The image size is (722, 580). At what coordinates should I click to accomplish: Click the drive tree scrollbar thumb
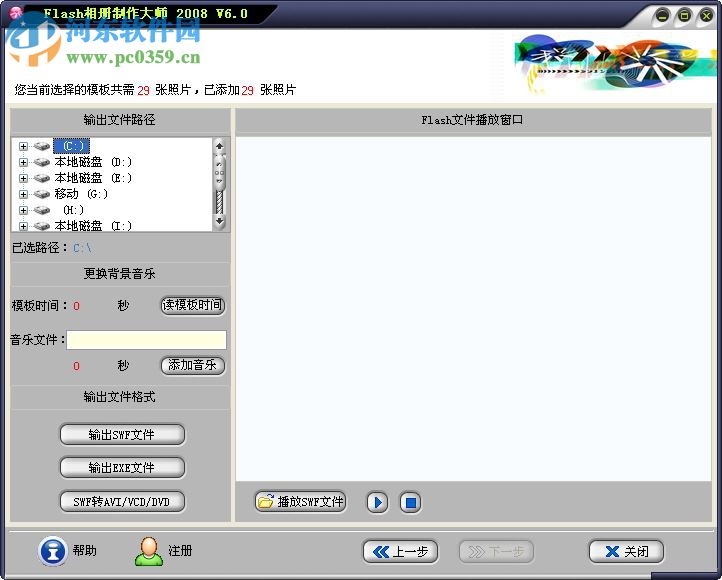220,174
